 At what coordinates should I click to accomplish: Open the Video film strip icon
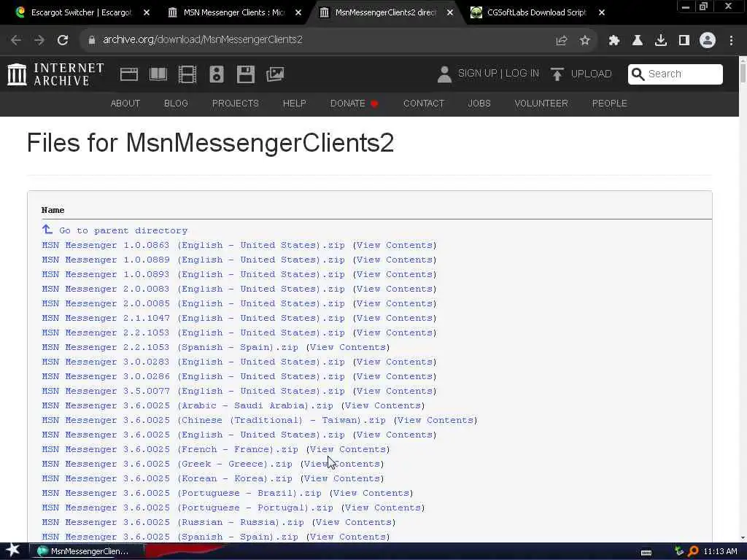click(x=187, y=74)
